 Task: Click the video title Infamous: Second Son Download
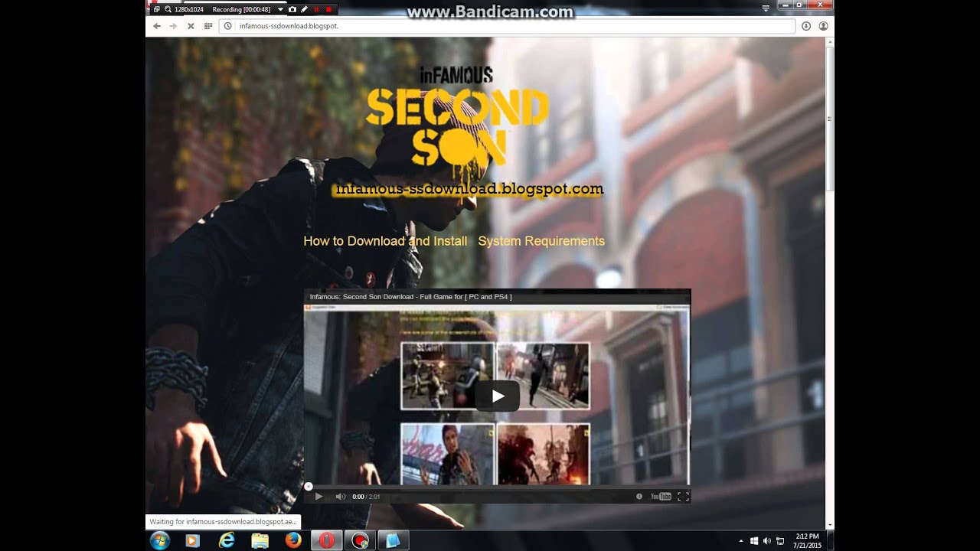pyautogui.click(x=410, y=296)
